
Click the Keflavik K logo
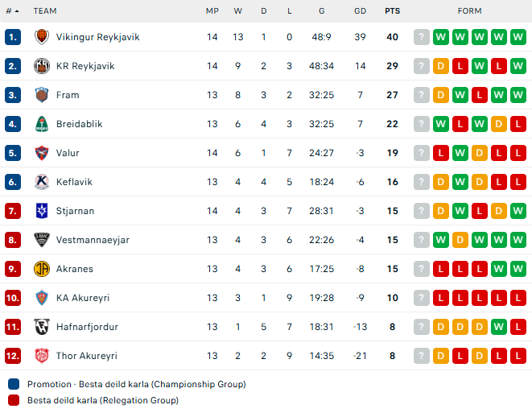coord(42,182)
